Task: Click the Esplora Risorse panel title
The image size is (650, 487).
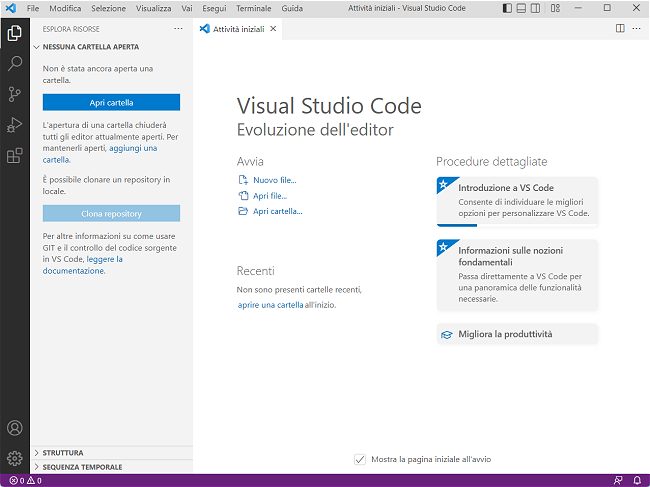Action: tap(71, 29)
